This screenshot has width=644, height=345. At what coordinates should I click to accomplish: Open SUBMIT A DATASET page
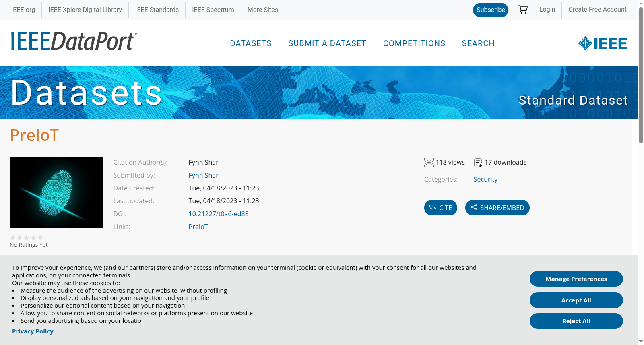coord(327,43)
